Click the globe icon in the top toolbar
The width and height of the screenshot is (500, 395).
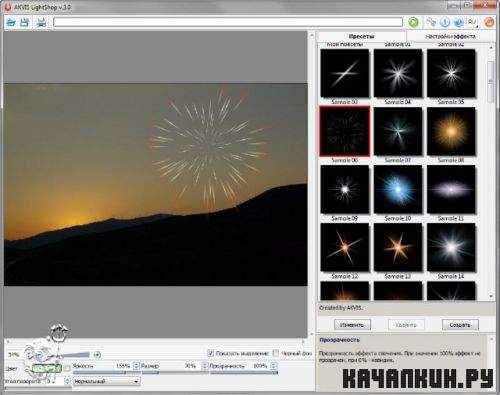(x=459, y=23)
